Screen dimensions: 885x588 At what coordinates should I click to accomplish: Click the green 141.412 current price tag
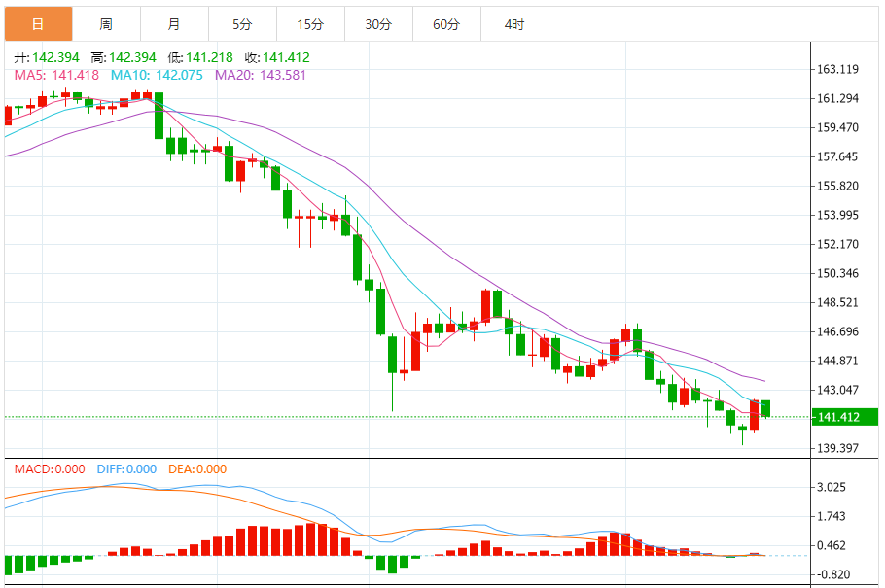(844, 417)
